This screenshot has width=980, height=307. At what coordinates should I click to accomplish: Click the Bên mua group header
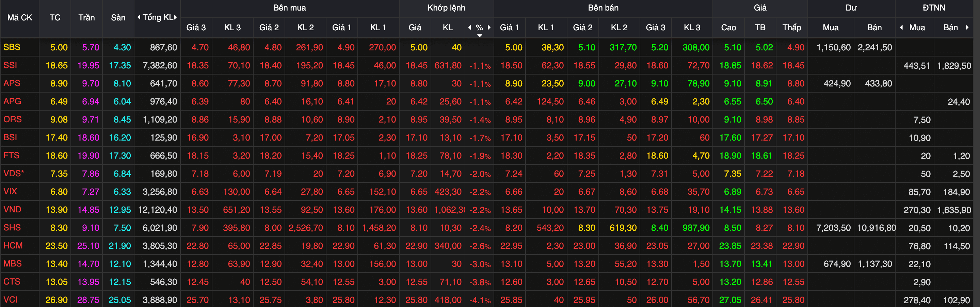coord(290,7)
